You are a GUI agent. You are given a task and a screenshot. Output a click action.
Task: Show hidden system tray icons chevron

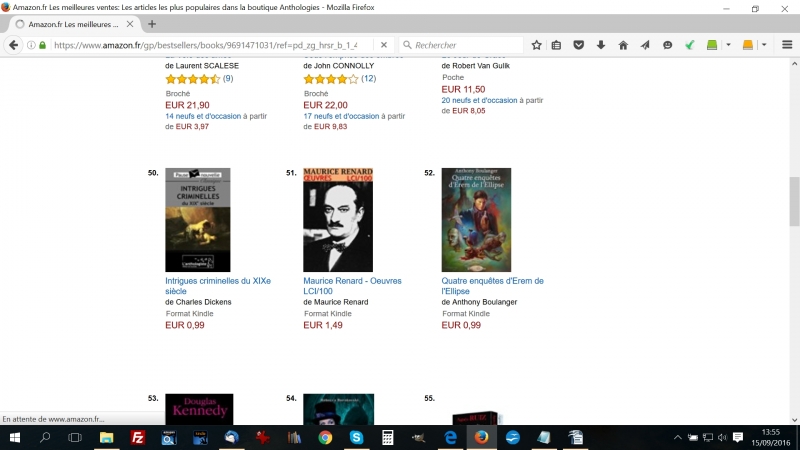[677, 437]
